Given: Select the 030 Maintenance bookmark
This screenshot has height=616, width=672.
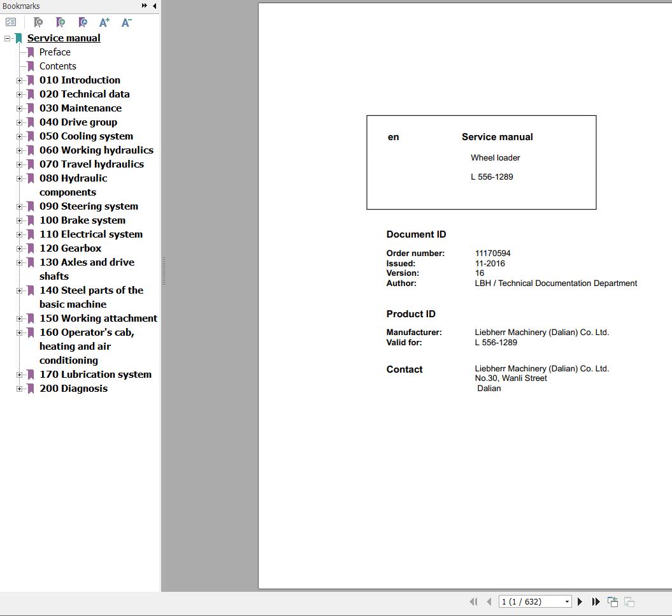Looking at the screenshot, I should point(80,108).
